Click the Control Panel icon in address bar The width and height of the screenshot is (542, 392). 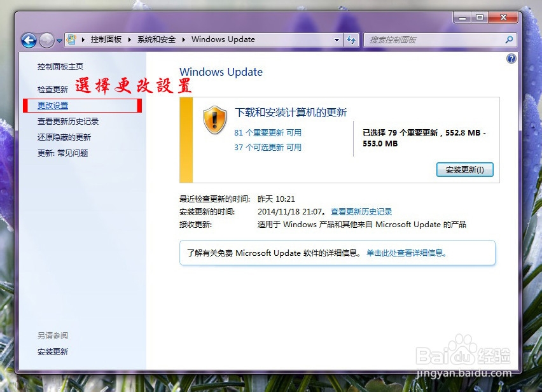pyautogui.click(x=71, y=39)
